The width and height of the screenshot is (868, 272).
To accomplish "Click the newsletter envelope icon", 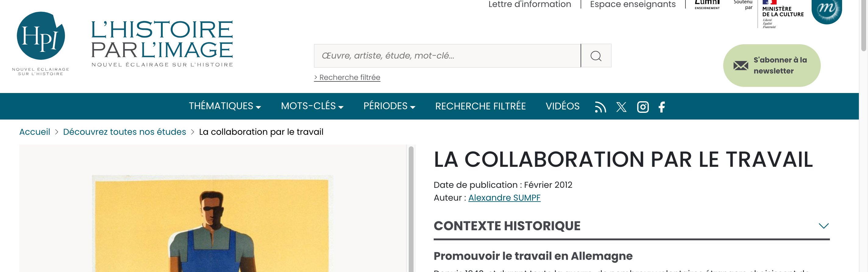I will tap(741, 65).
